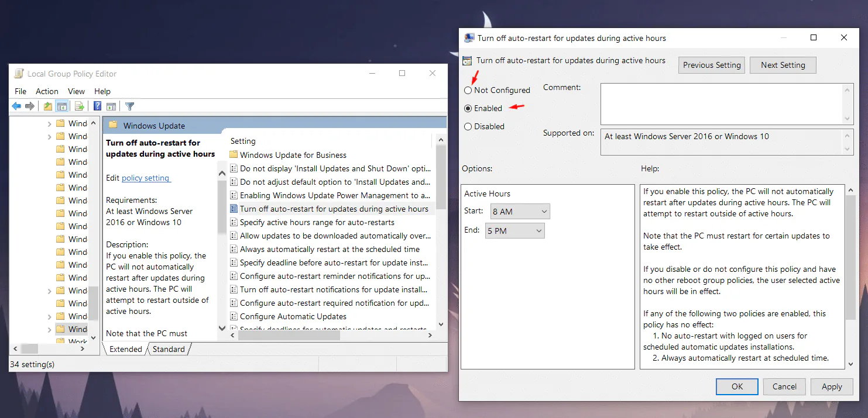
Task: Open the Start active hours dropdown
Action: click(x=520, y=212)
